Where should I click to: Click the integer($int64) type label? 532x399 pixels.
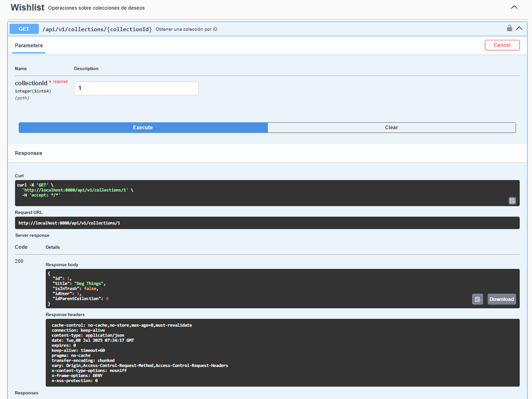33,91
